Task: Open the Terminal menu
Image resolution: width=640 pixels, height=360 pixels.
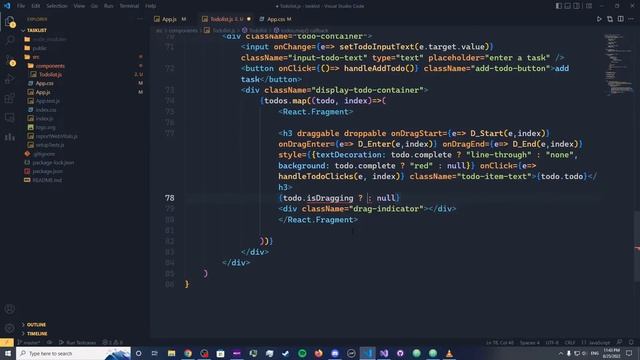Action: click(129, 6)
